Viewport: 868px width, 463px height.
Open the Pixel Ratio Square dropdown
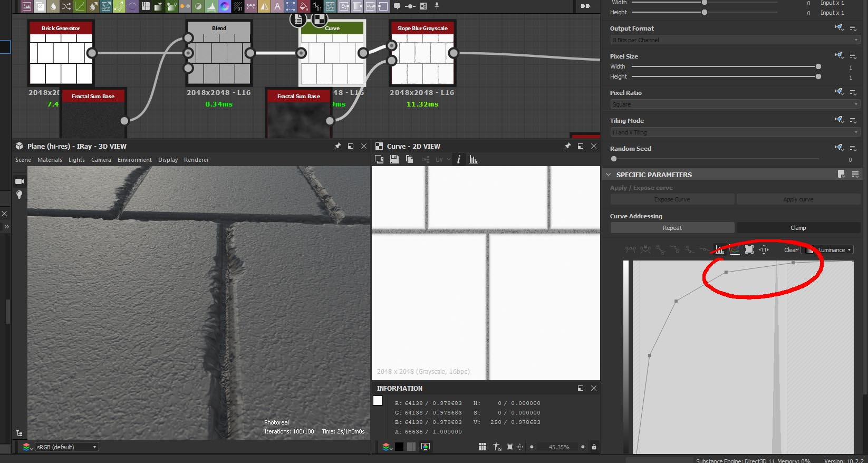coord(735,104)
